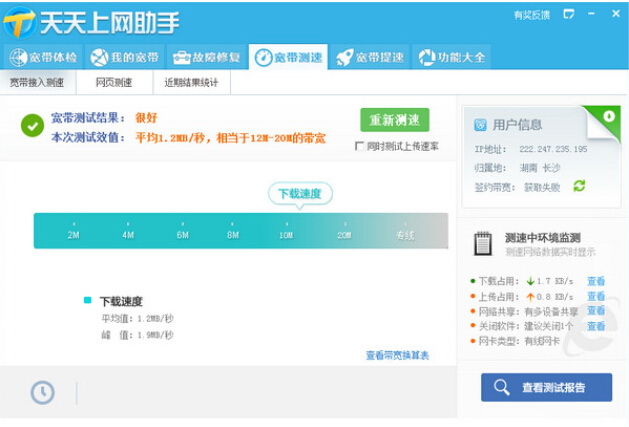Click the 有奖反馈 link
The width and height of the screenshot is (629, 427).
532,15
